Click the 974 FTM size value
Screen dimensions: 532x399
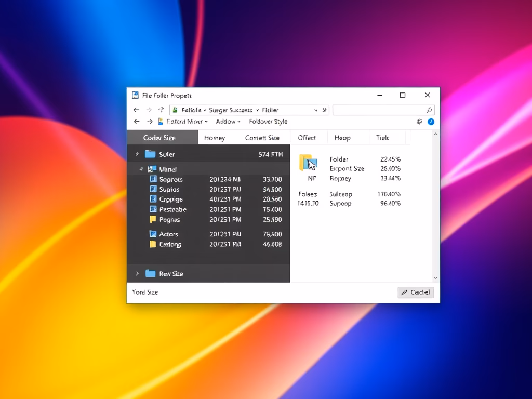pyautogui.click(x=270, y=154)
